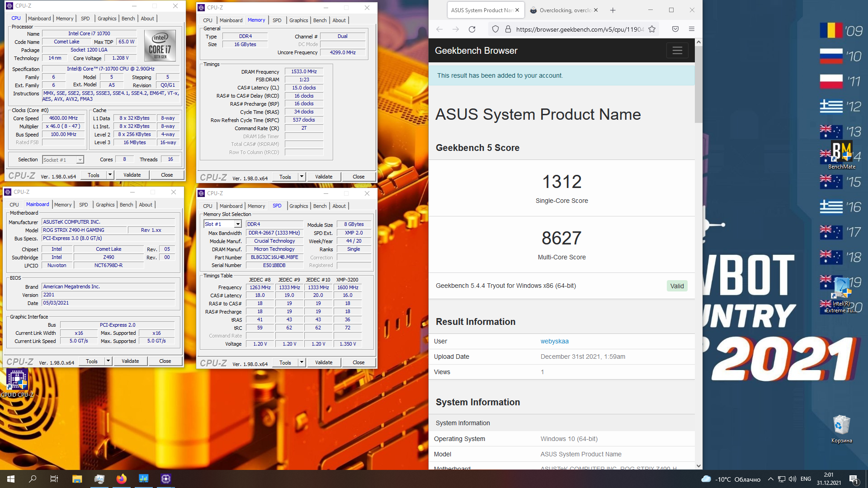
Task: Open the notification center icon
Action: (854, 479)
